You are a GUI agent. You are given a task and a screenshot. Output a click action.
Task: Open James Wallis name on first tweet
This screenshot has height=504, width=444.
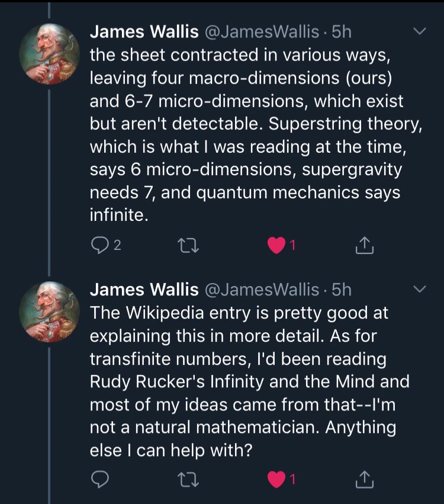pos(144,31)
